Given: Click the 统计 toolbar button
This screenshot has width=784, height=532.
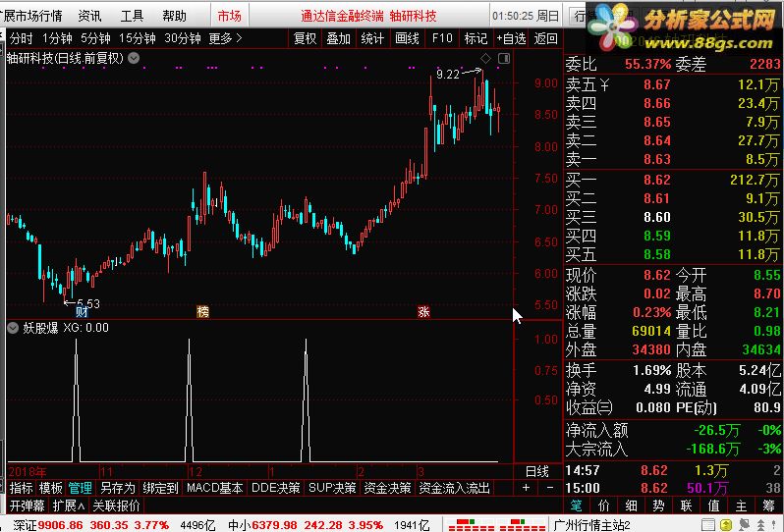Looking at the screenshot, I should (x=372, y=38).
